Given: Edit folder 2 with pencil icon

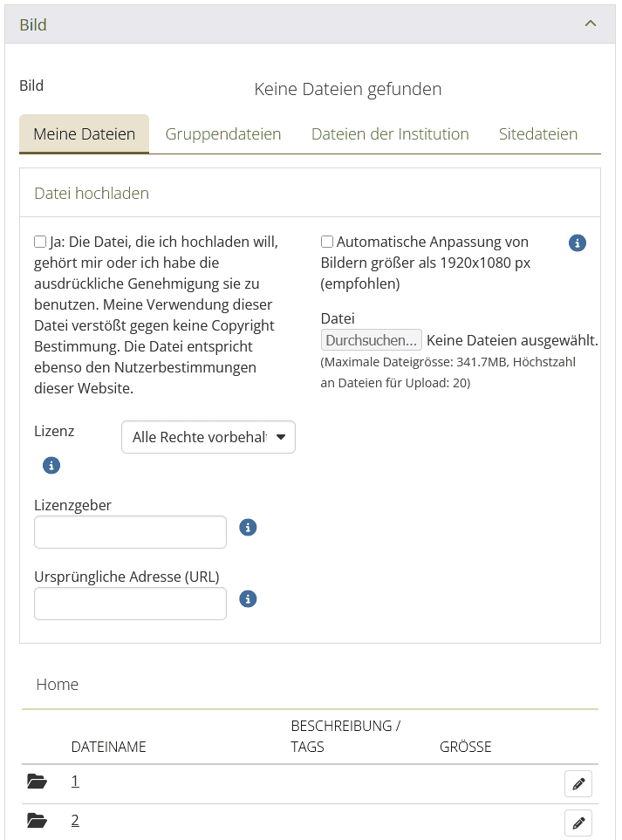Looking at the screenshot, I should (578, 823).
